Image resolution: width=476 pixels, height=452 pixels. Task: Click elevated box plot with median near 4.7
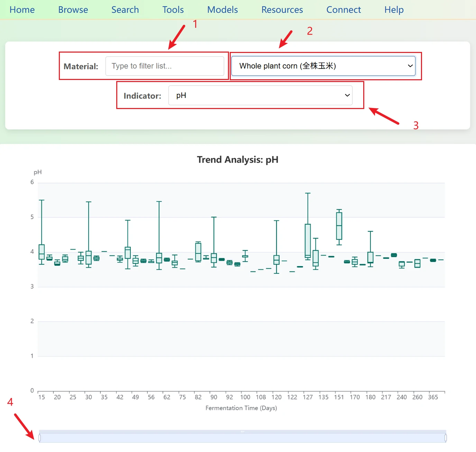[x=339, y=226]
